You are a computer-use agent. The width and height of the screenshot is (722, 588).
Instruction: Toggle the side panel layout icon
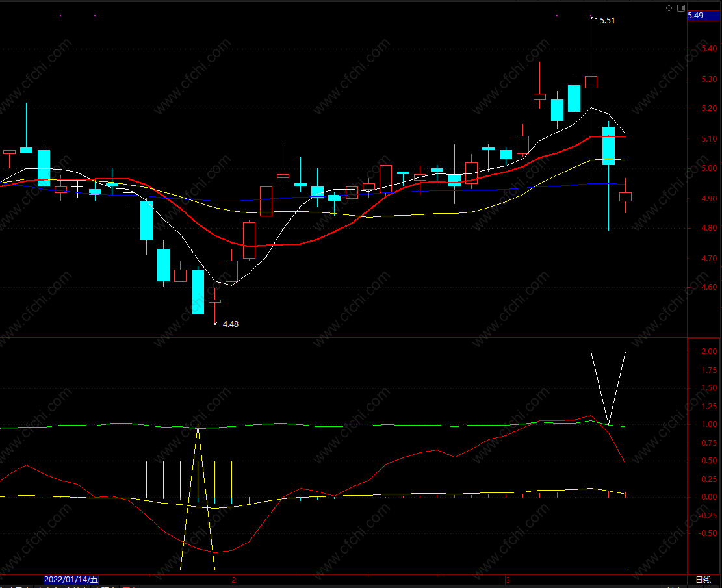681,8
